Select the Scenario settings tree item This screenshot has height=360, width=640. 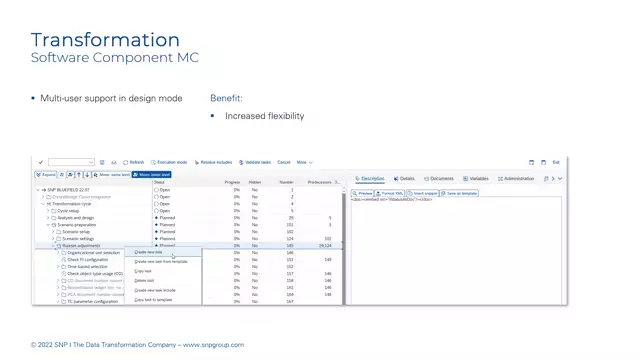pos(78,238)
